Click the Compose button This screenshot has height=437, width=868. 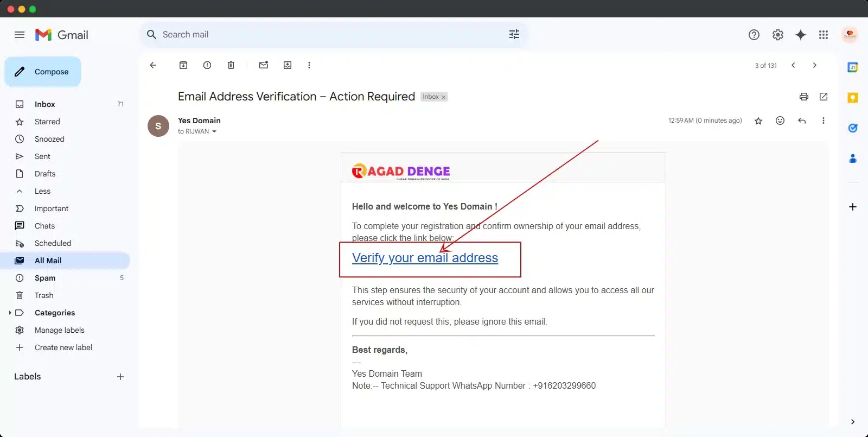(43, 72)
